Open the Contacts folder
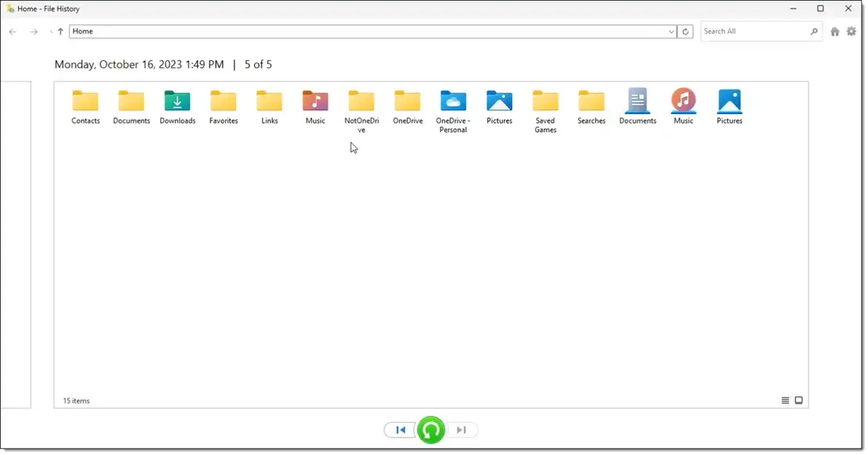This screenshot has width=868, height=455. (85, 107)
